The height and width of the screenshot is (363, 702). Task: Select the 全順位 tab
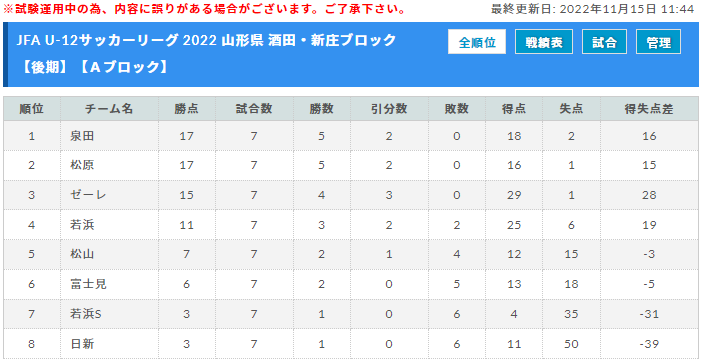click(x=477, y=42)
